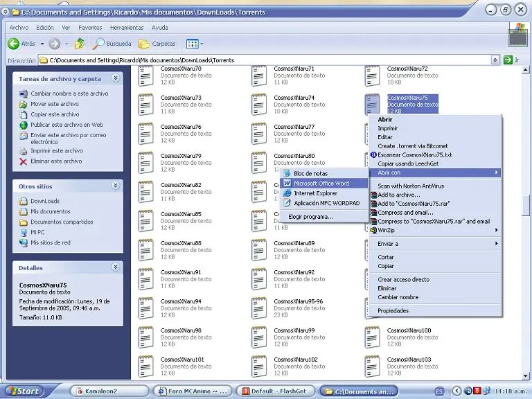Select the CosmosXNaru100 file icon
Viewport: 532px width, 399px height.
click(x=372, y=337)
